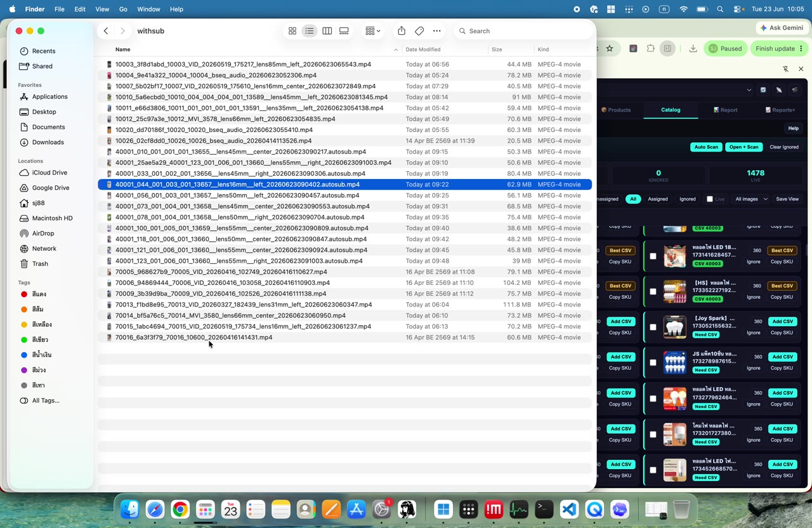
Task: Sort by the Date Modified column header
Action: tap(423, 49)
